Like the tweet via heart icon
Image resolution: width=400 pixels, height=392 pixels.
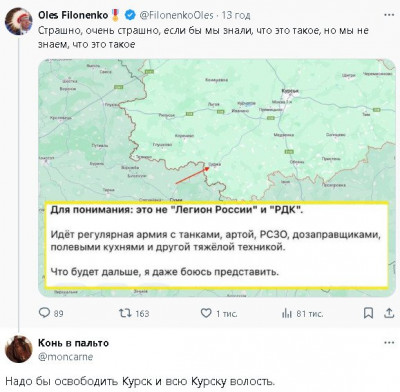click(x=206, y=313)
